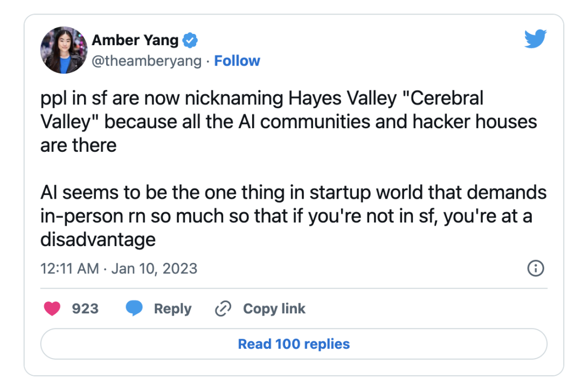This screenshot has width=582, height=392.
Task: Click the Reply text label
Action: tap(172, 309)
